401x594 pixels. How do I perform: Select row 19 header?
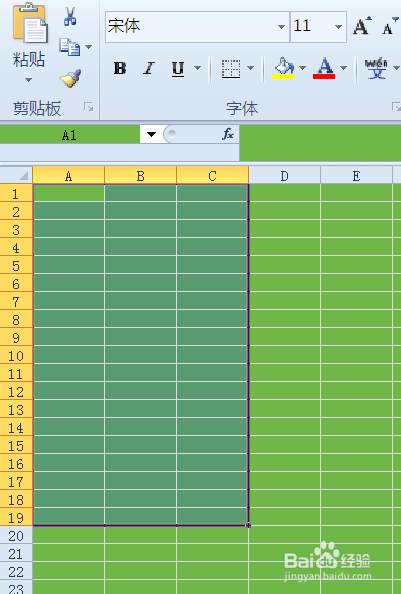click(x=16, y=517)
